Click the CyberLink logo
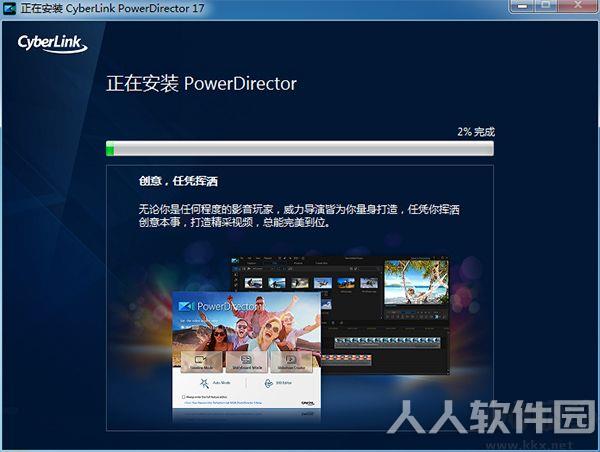The width and height of the screenshot is (600, 452). 52,44
